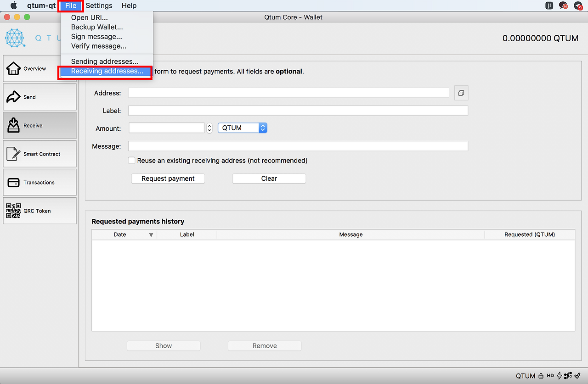The width and height of the screenshot is (588, 384).
Task: Open the Help menu
Action: 129,6
